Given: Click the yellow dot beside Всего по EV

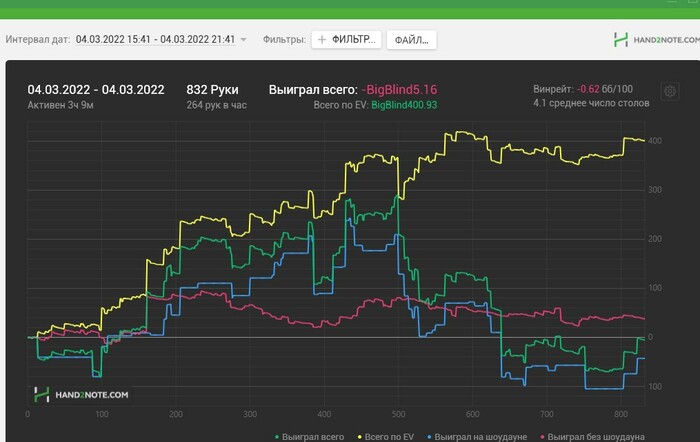Looking at the screenshot, I should pyautogui.click(x=360, y=437).
